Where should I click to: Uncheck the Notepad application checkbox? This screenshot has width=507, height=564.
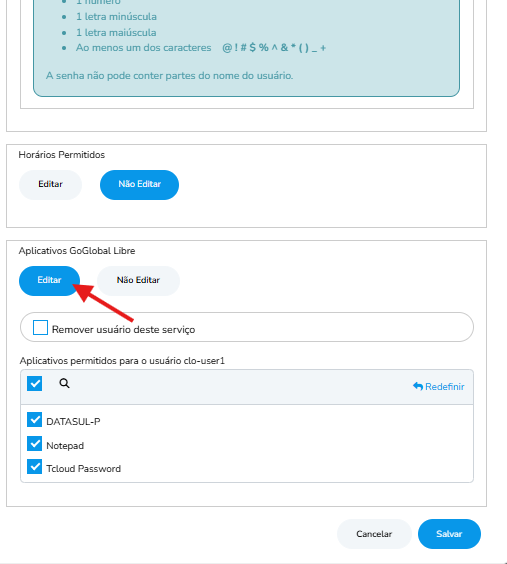(35, 444)
